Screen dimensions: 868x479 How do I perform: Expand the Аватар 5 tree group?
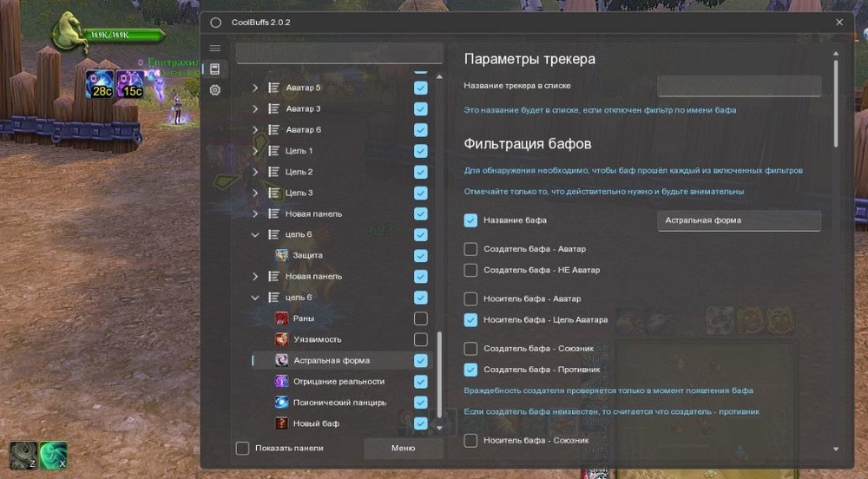[255, 88]
